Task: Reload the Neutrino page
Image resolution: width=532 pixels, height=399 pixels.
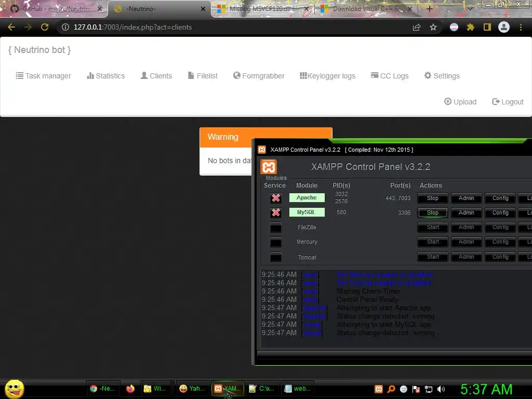Action: point(45,27)
